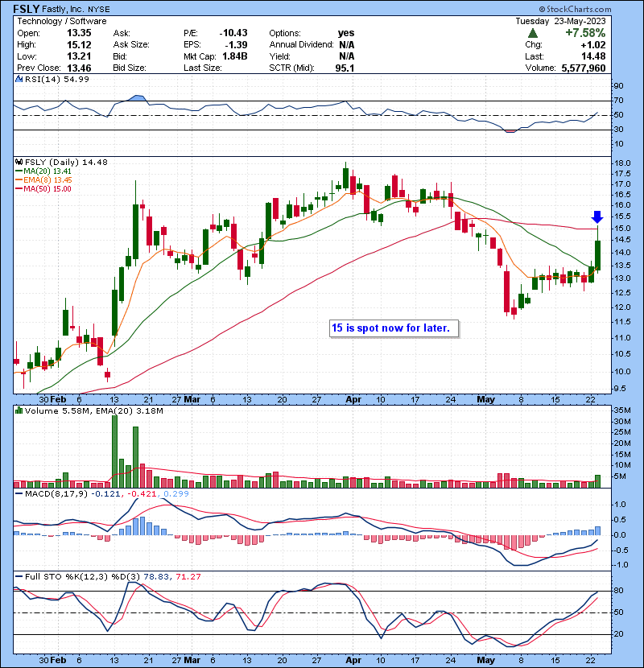Screen dimensions: 644x668
Task: Click the candlestick icon beside FSLY (Daily)
Action: click(19, 162)
